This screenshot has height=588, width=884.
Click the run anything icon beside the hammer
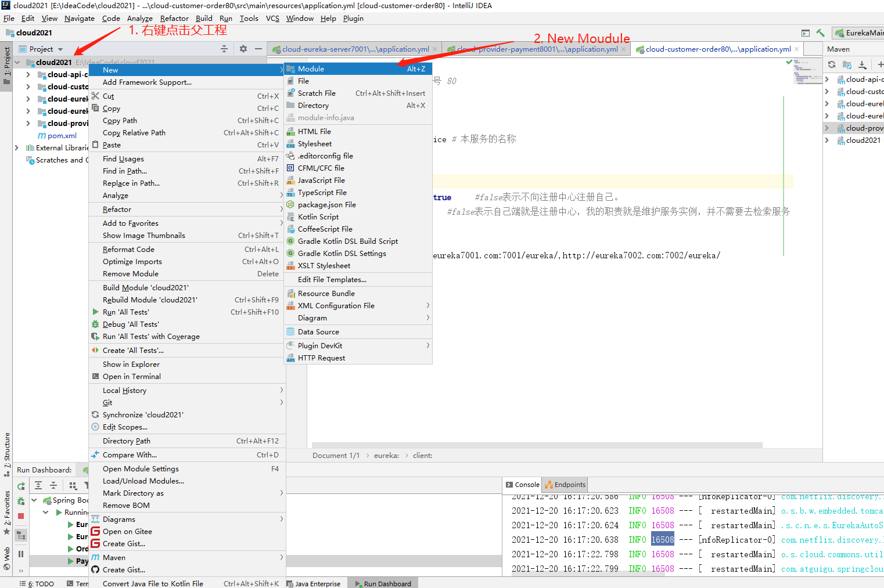(805, 33)
